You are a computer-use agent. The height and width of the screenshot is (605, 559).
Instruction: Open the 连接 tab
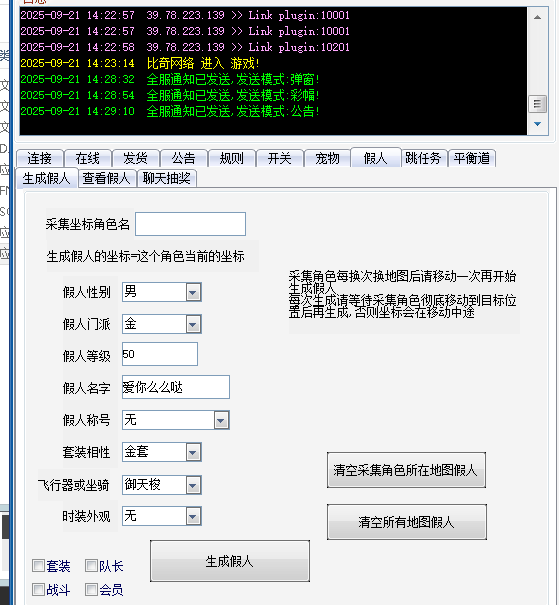coord(40,158)
